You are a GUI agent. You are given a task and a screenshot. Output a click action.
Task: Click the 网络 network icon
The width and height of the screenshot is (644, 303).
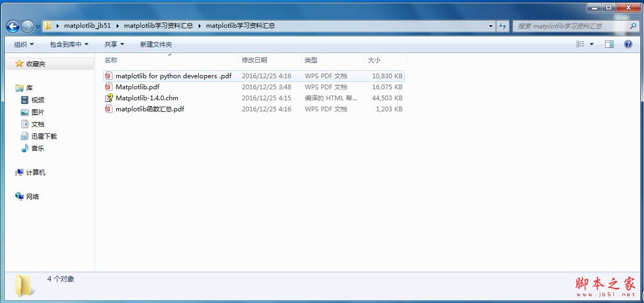click(19, 197)
